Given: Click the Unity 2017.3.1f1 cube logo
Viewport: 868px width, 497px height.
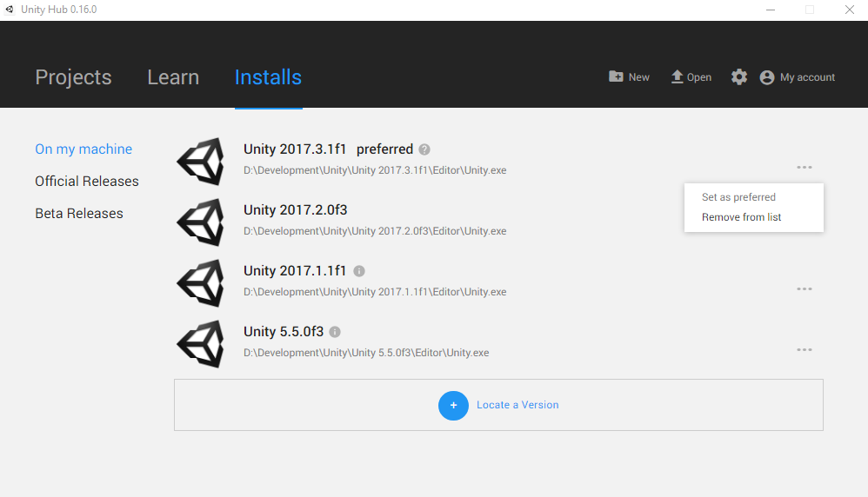Looking at the screenshot, I should [201, 162].
